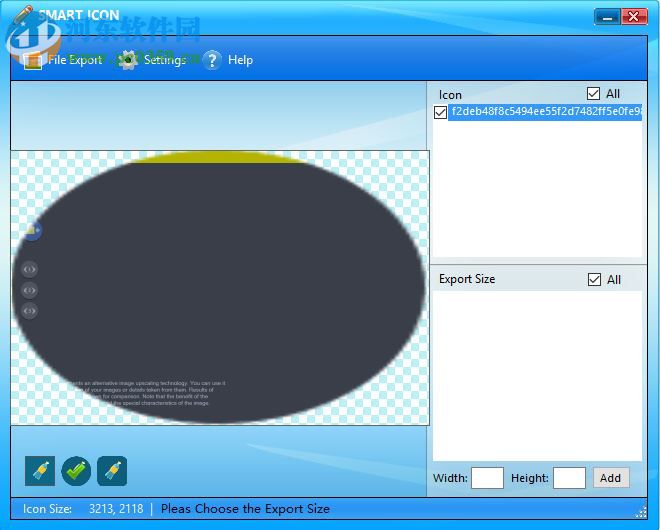Close the Smart Icon window
Image resolution: width=660 pixels, height=530 pixels.
633,17
